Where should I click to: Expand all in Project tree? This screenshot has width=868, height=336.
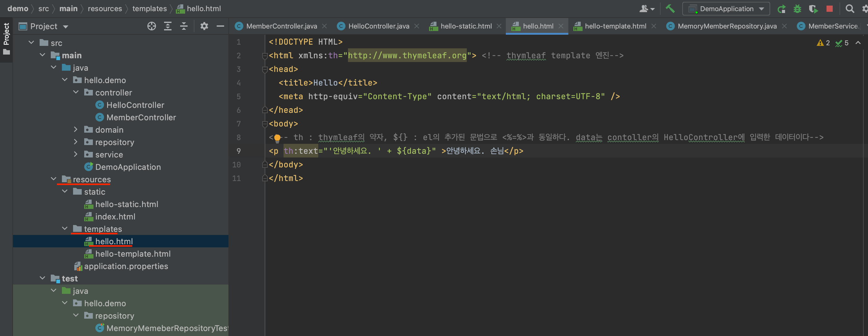click(x=167, y=26)
